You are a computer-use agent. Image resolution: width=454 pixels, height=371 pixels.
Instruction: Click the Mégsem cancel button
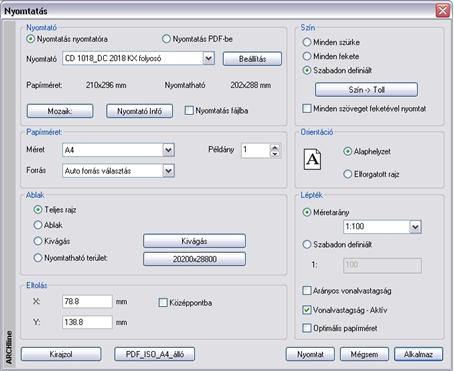click(x=364, y=354)
